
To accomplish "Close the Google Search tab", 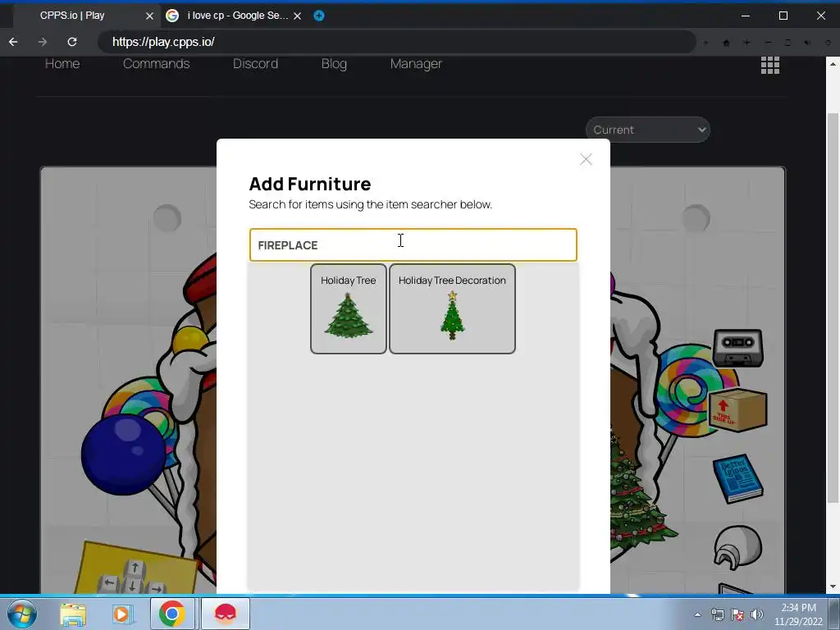I will (x=297, y=16).
